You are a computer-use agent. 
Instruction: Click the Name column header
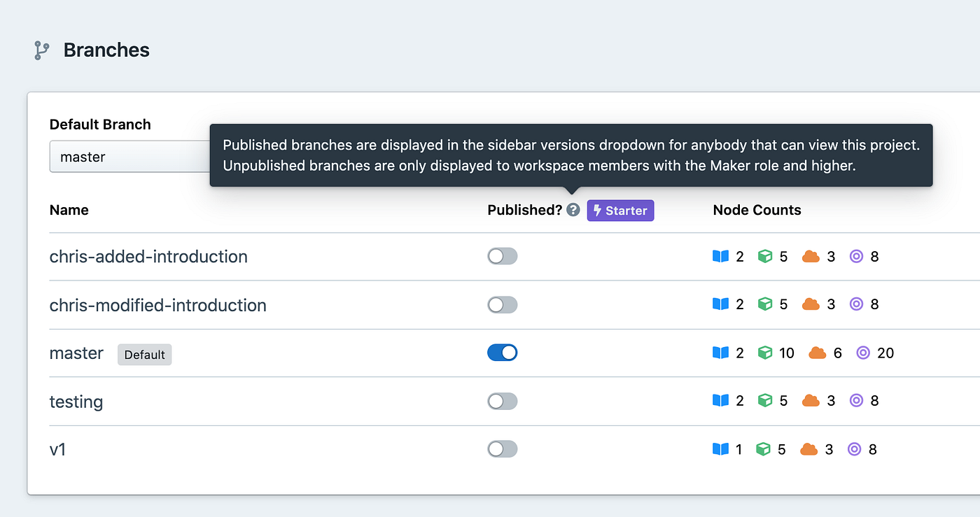pyautogui.click(x=69, y=210)
